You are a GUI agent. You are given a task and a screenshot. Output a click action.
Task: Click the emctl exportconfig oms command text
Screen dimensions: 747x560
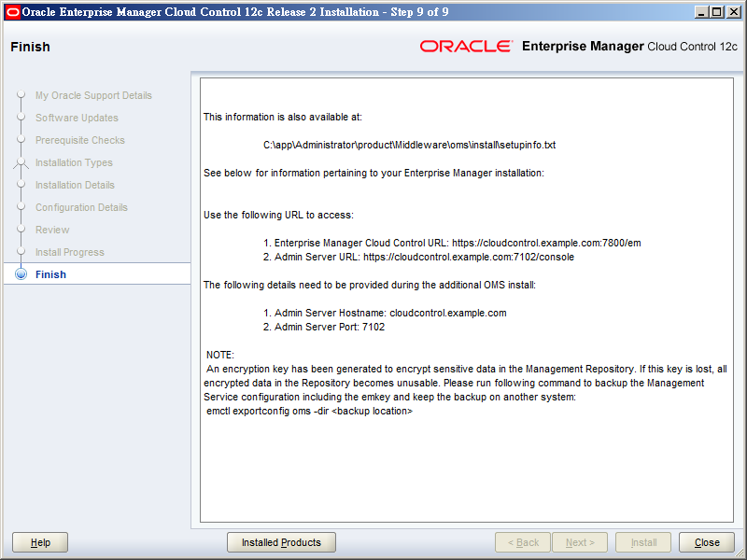(310, 411)
